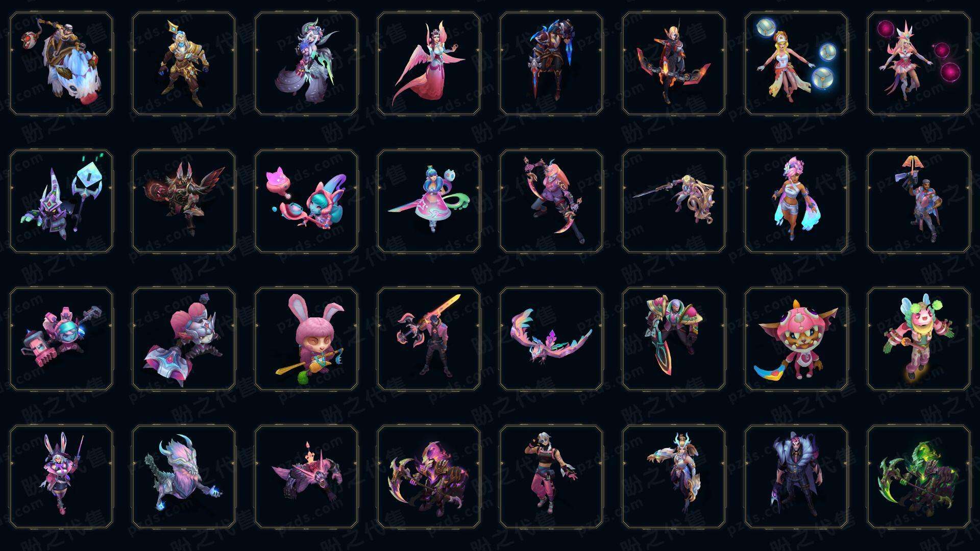Click the pink cat-costume character with boomerang
The height and width of the screenshot is (551, 980).
796,339
